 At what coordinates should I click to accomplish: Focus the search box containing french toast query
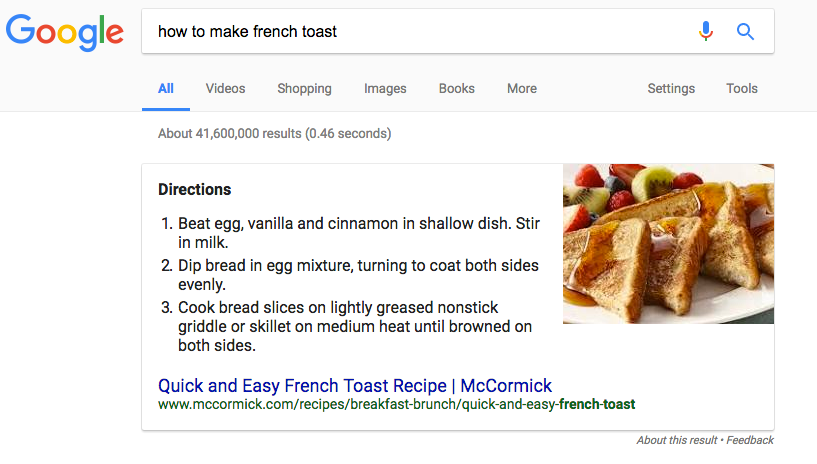point(420,31)
